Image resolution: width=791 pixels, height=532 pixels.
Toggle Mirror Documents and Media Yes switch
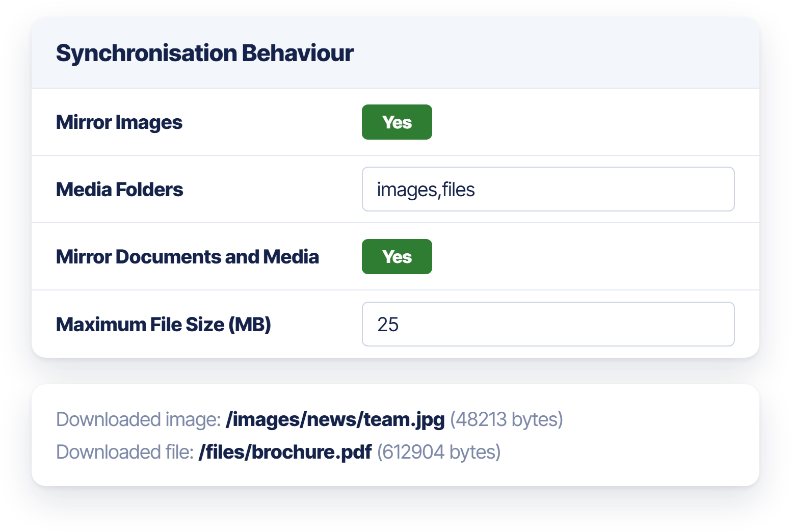(397, 257)
